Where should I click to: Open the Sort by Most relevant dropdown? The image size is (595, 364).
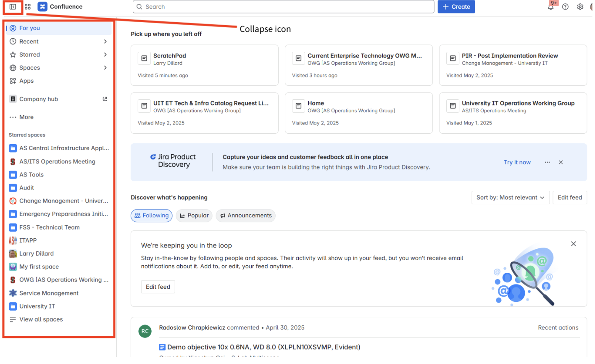click(x=510, y=197)
